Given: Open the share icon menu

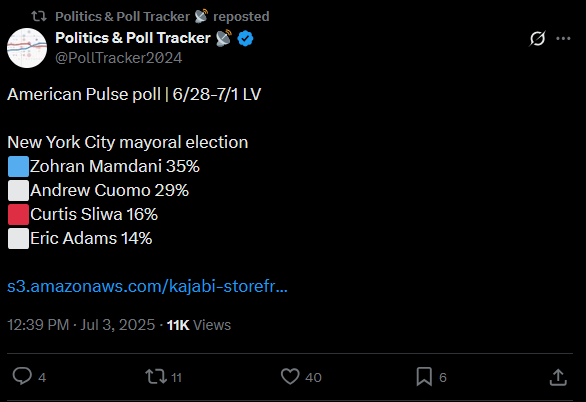Looking at the screenshot, I should [558, 377].
